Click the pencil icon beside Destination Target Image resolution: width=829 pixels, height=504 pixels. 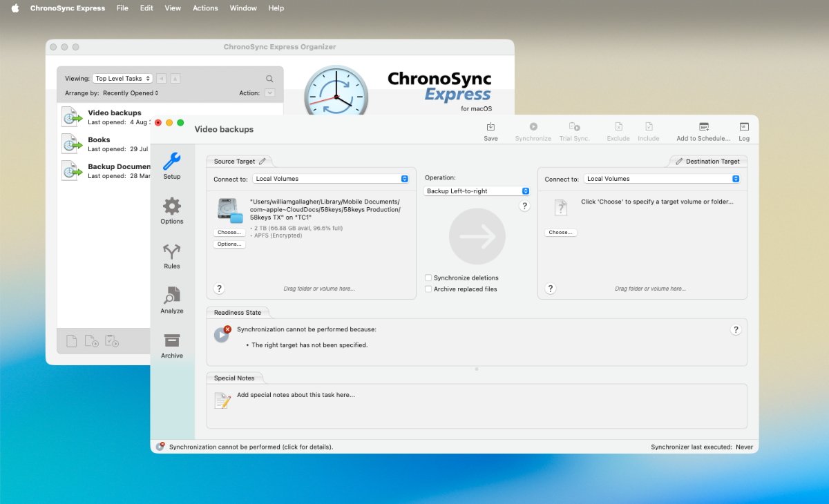[x=680, y=161]
